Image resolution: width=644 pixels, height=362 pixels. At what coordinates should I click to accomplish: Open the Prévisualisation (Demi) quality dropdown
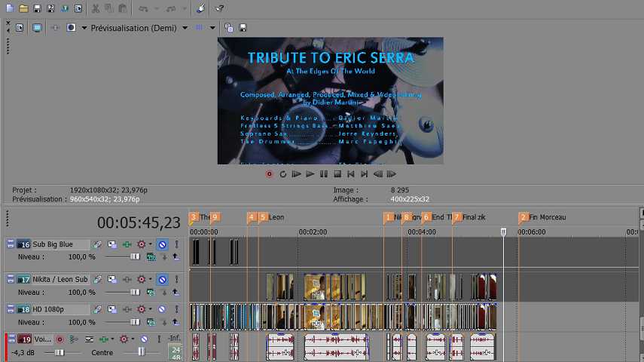[185, 28]
